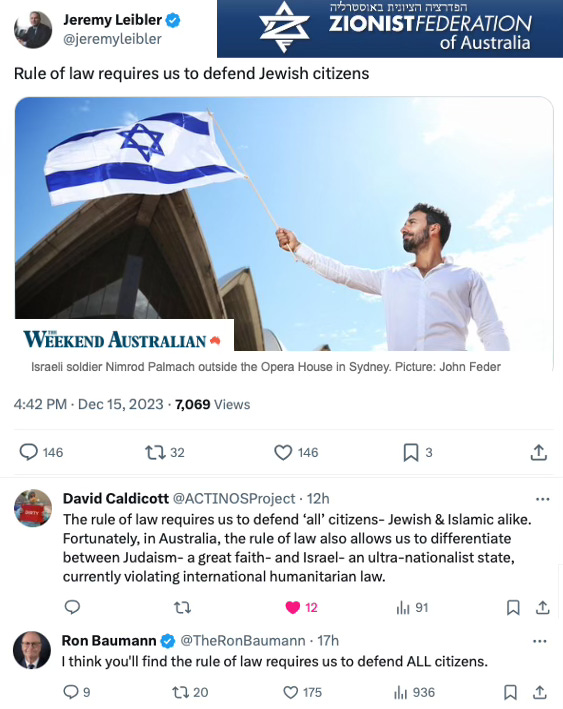
Task: Share Jeremy Leibler's tweet via upload icon
Action: tap(539, 452)
